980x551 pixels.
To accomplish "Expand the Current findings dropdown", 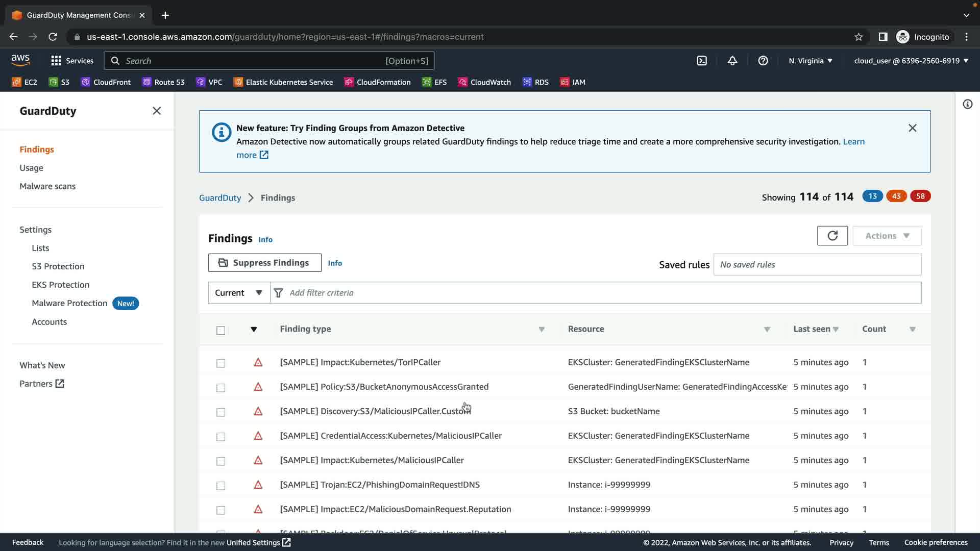I will (x=238, y=293).
